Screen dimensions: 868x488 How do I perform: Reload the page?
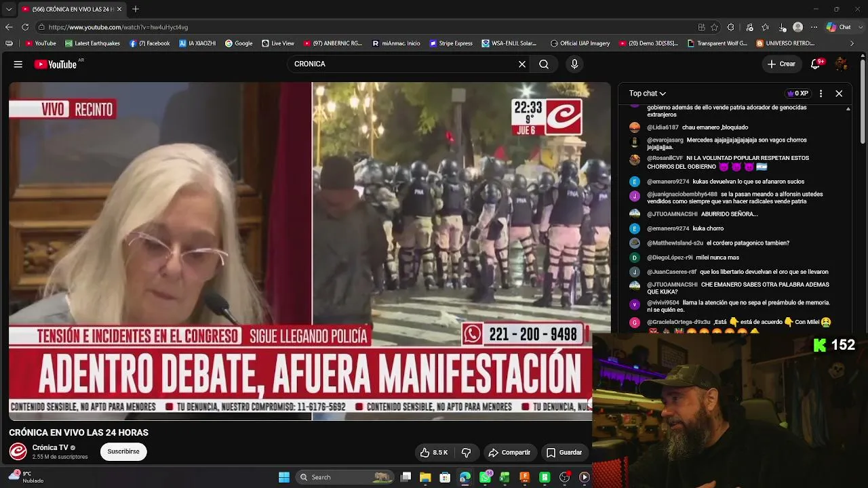click(x=25, y=27)
